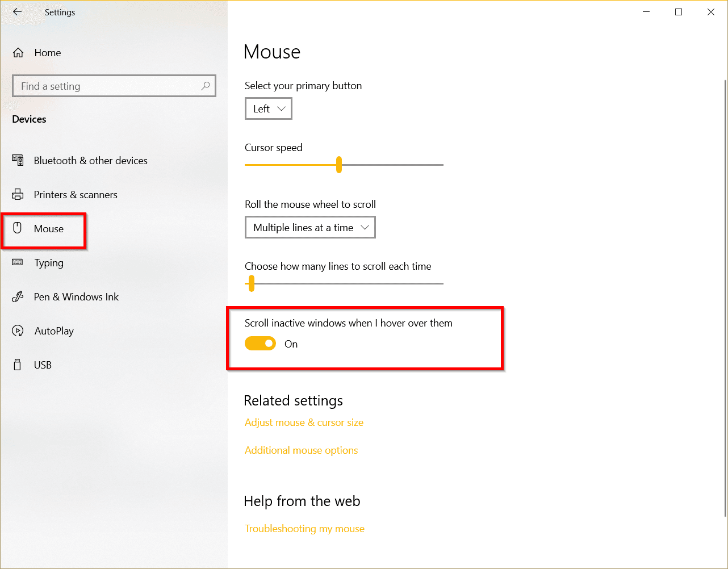Screen dimensions: 728x569
Task: Expand the mouse wheel scroll dropdown
Action: point(310,227)
